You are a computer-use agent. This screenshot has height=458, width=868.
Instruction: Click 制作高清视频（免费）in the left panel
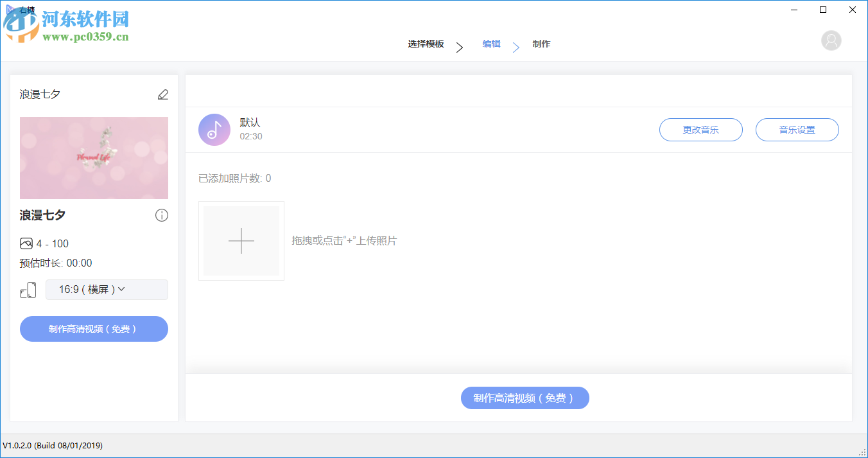coord(94,328)
